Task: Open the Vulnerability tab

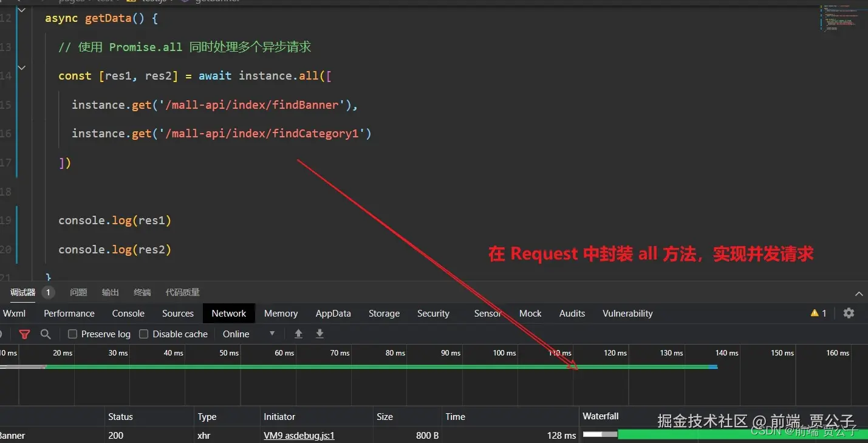Action: pos(627,314)
